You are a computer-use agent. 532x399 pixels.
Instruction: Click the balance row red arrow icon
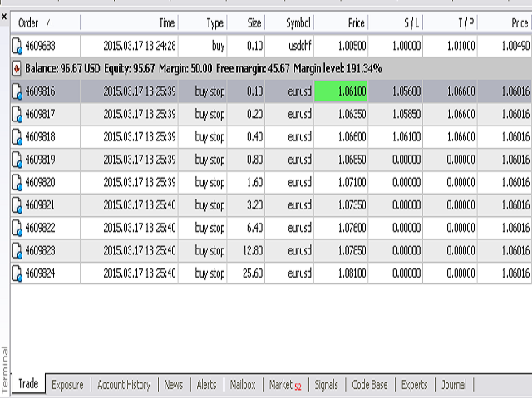click(x=17, y=68)
